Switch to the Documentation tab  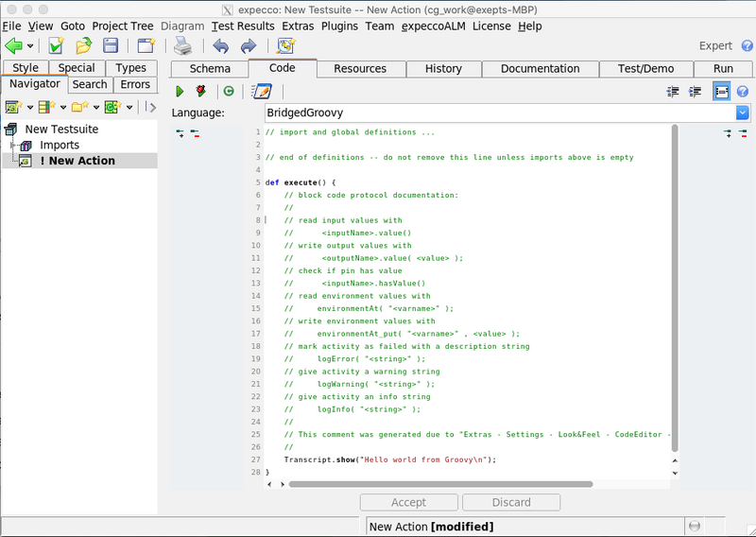click(540, 68)
